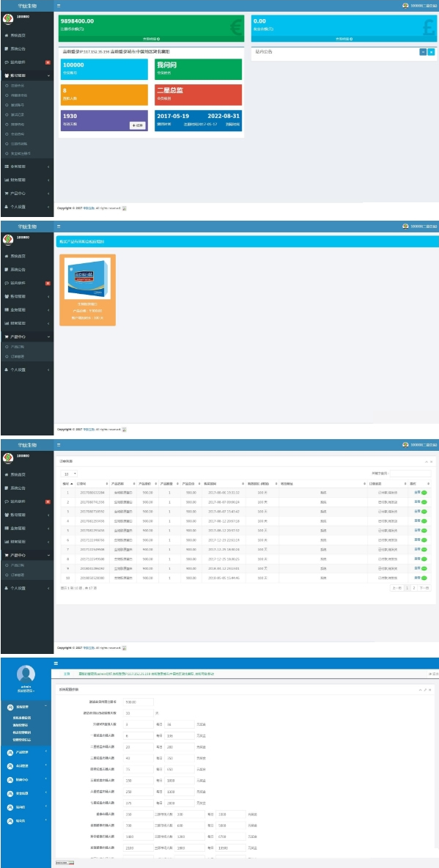
Task: Click the input field containing 13500 on admin page
Action: click(x=230, y=847)
